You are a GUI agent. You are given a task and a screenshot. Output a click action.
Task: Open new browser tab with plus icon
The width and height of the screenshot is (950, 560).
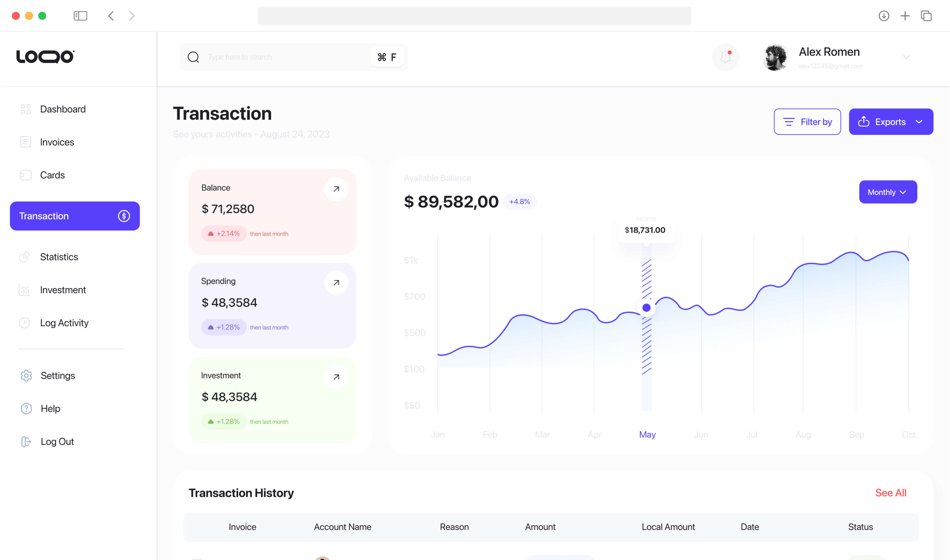(x=905, y=16)
